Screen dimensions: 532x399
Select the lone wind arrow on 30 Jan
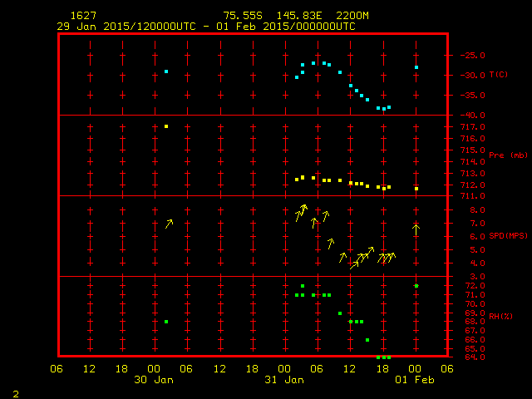pos(170,223)
